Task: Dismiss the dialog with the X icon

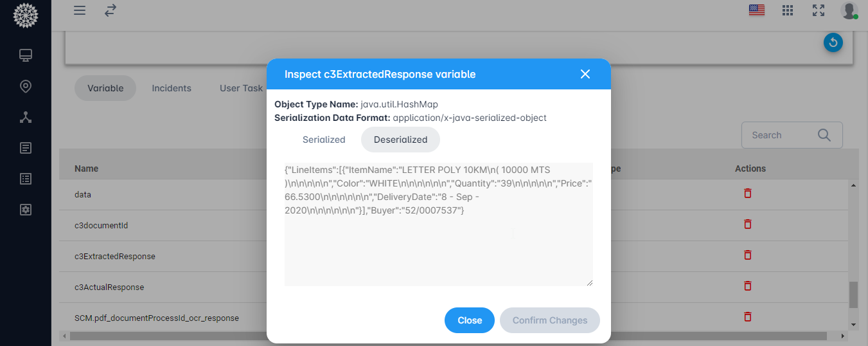Action: [585, 74]
